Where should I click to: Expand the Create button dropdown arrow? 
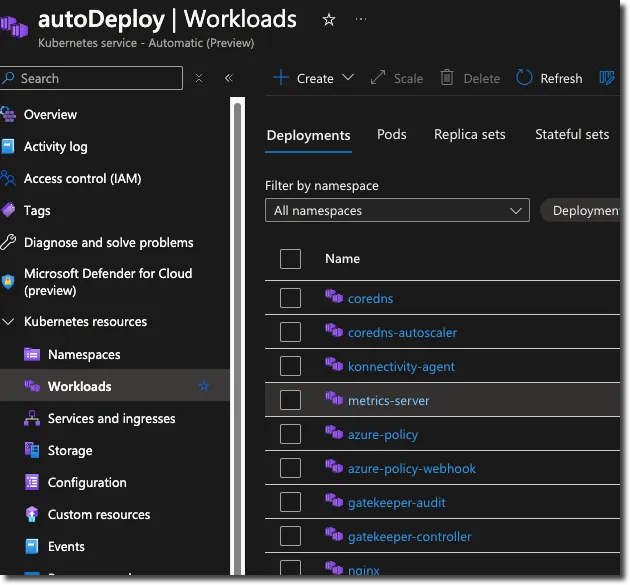pos(348,78)
